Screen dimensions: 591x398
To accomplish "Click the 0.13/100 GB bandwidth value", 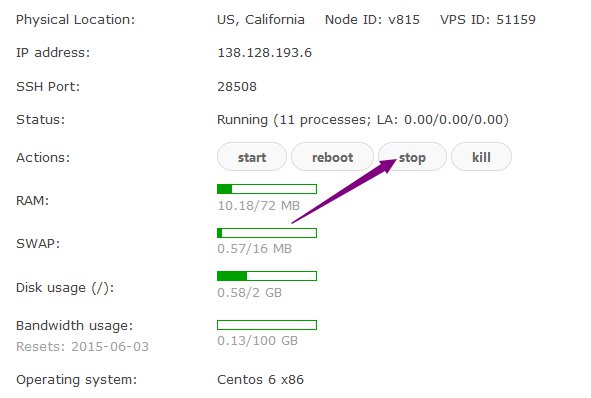I will pyautogui.click(x=257, y=341).
